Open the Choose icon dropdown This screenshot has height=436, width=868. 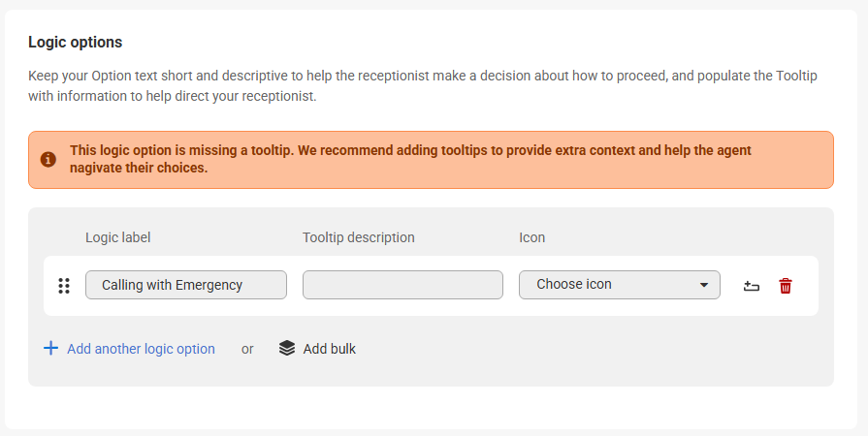pos(619,285)
